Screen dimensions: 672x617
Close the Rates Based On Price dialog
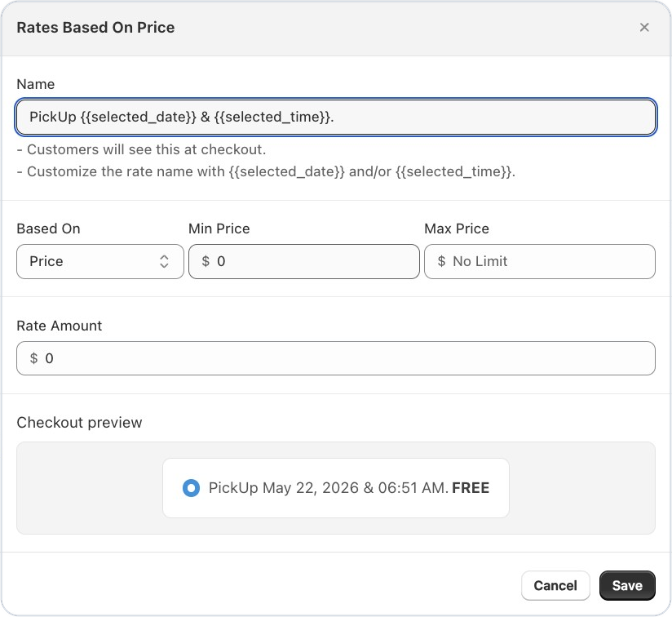[x=644, y=28]
